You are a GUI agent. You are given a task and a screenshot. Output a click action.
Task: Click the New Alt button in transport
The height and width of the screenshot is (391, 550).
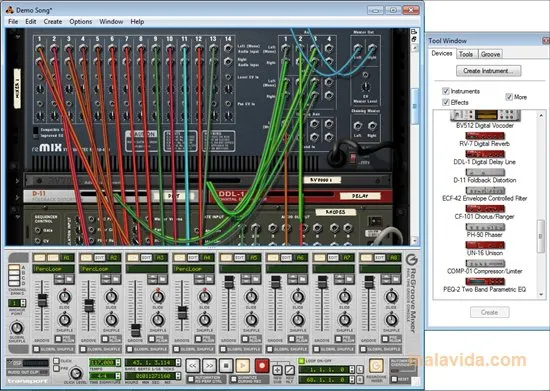pyautogui.click(x=289, y=370)
